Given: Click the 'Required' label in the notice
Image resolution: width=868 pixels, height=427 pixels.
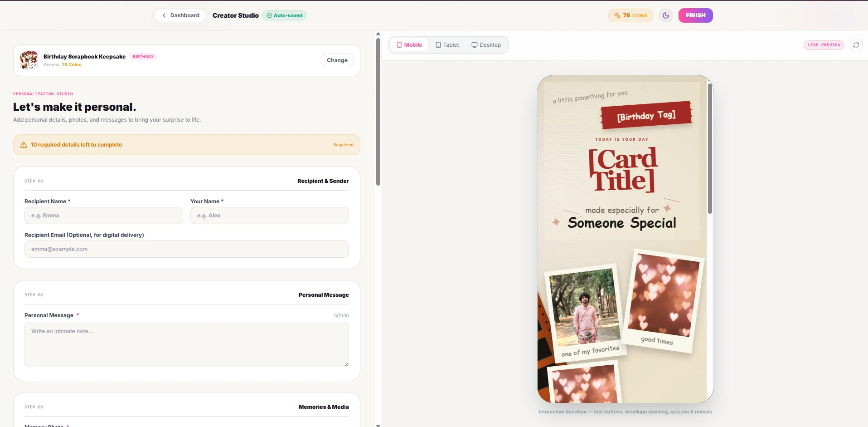Looking at the screenshot, I should point(343,145).
